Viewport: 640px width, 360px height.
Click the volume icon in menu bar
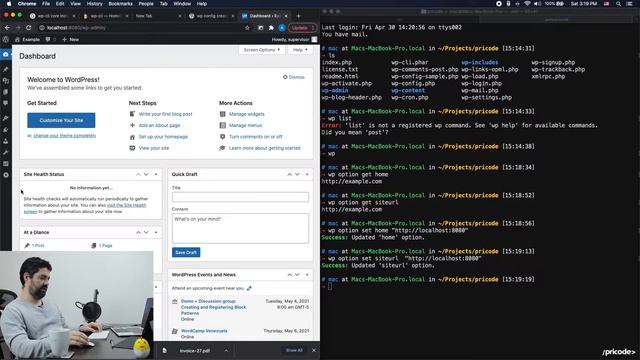coord(538,4)
